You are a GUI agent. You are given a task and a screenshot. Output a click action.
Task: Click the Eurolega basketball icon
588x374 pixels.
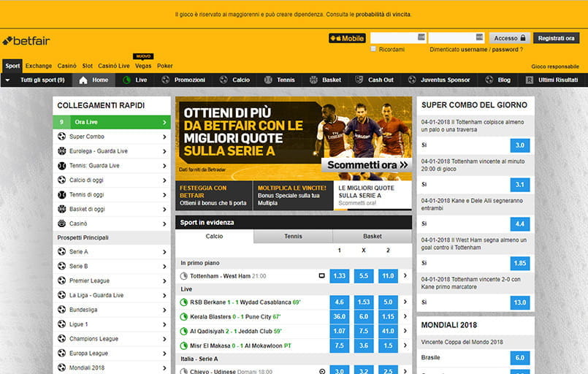[x=62, y=150]
